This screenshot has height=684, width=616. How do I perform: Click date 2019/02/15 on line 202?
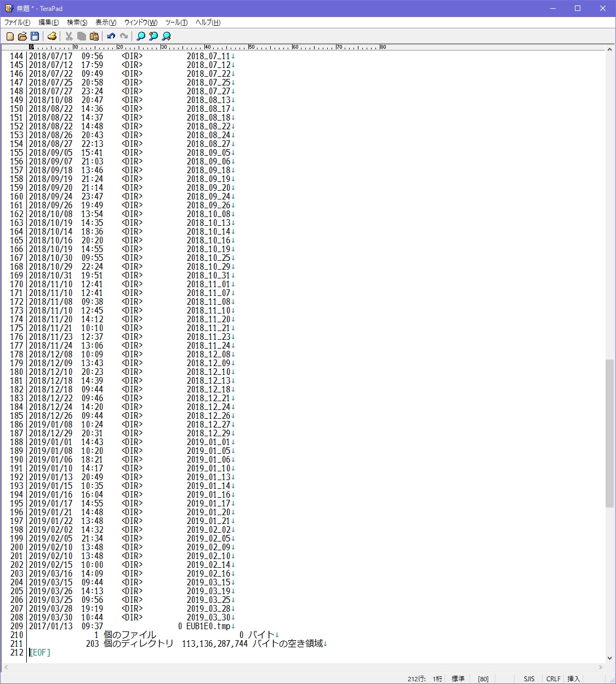(x=50, y=565)
